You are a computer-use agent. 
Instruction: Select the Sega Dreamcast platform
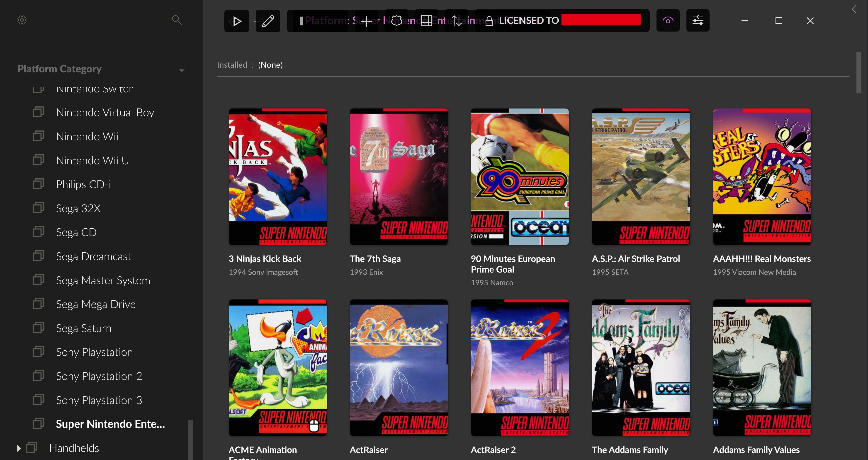[93, 256]
